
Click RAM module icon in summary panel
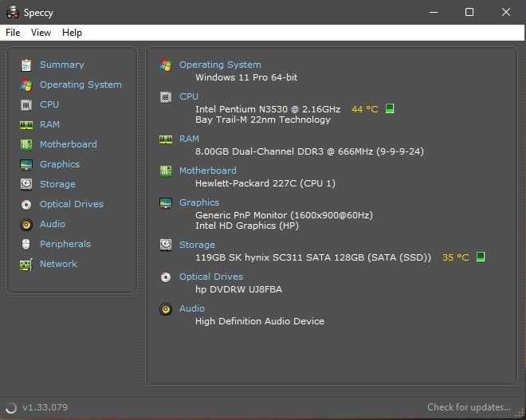point(166,139)
